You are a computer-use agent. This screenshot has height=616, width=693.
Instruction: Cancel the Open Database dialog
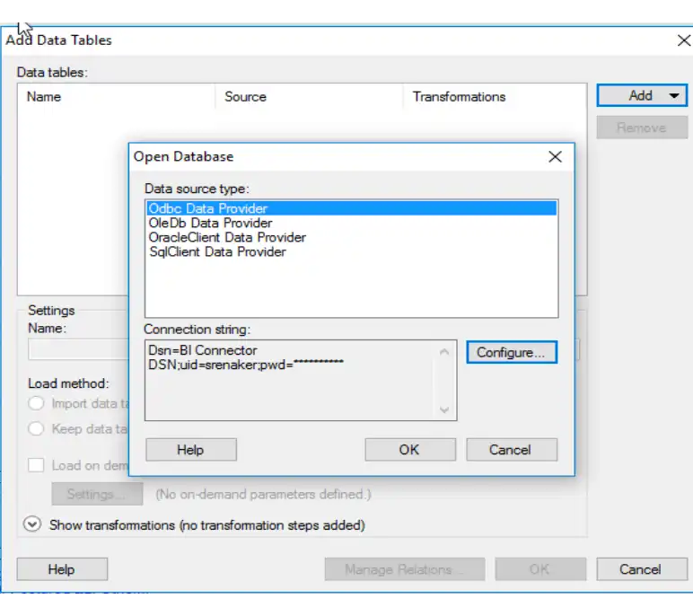pos(511,449)
